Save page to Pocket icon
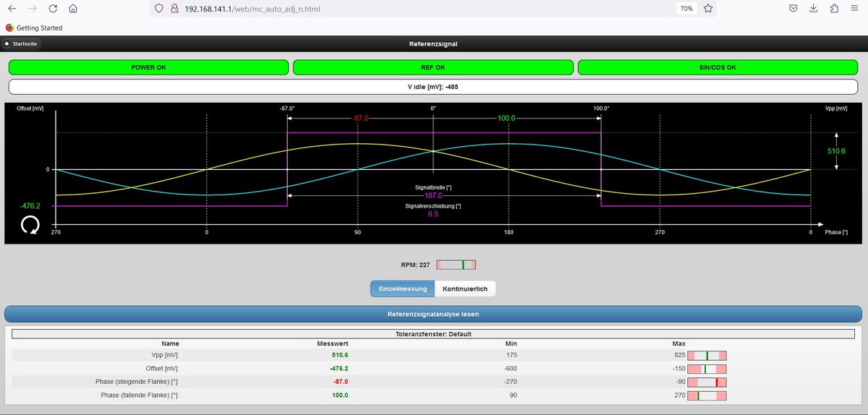This screenshot has width=868, height=415. tap(793, 9)
